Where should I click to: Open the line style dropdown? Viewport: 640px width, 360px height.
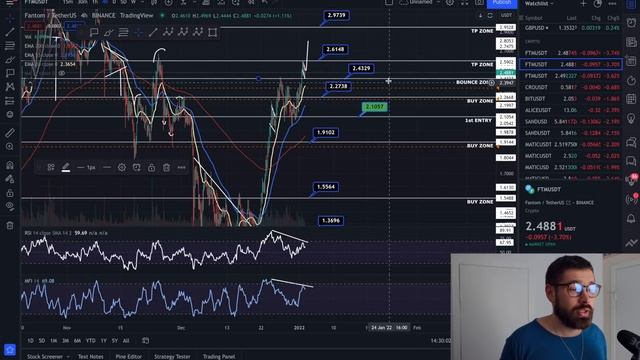pos(107,167)
